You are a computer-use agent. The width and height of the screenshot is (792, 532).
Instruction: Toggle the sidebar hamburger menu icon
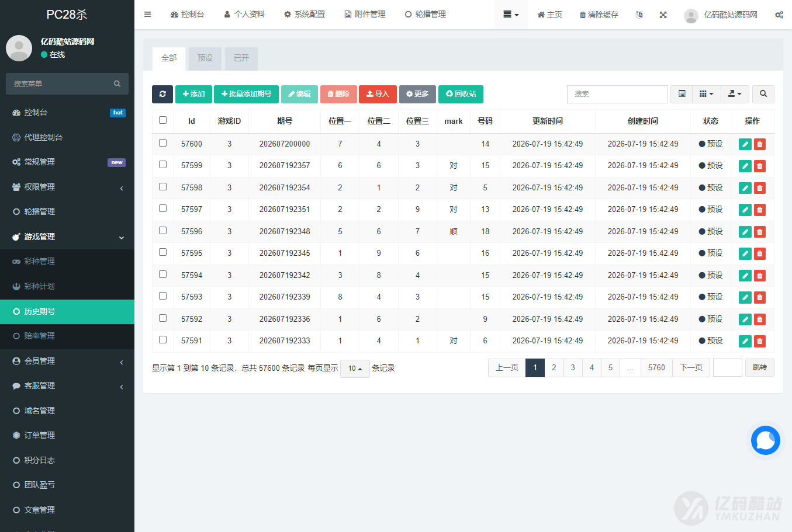tap(147, 15)
